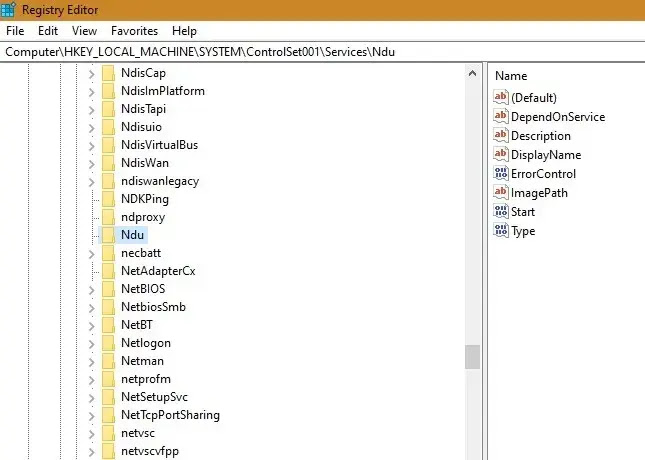The height and width of the screenshot is (460, 645).
Task: Open the File menu
Action: 16,31
